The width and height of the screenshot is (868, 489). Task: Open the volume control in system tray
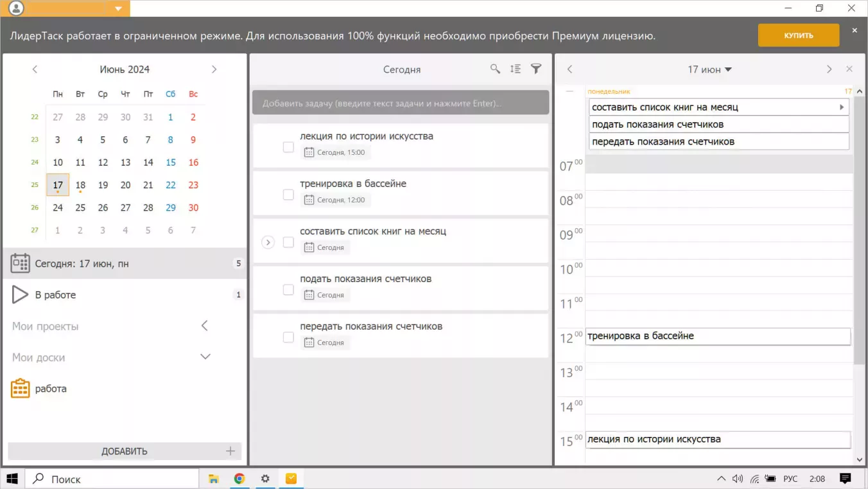pyautogui.click(x=738, y=479)
